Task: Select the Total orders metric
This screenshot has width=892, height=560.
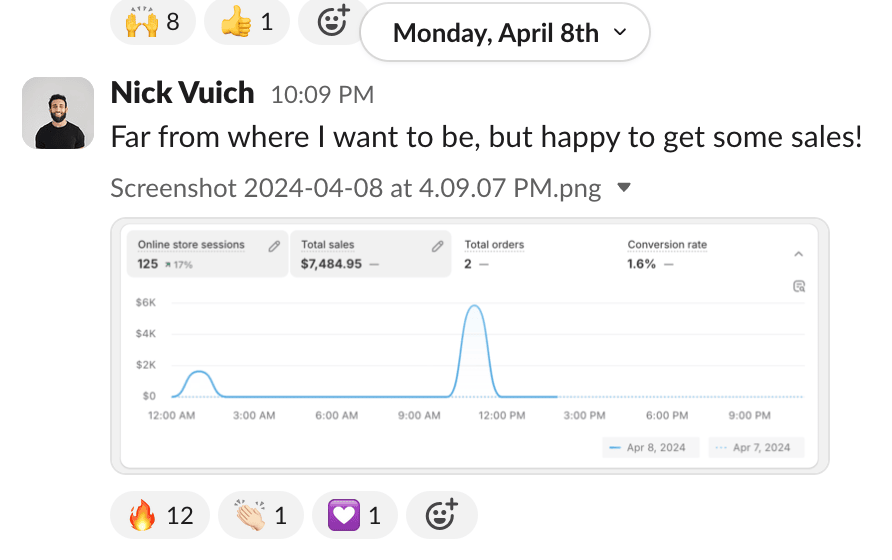Action: pyautogui.click(x=495, y=254)
